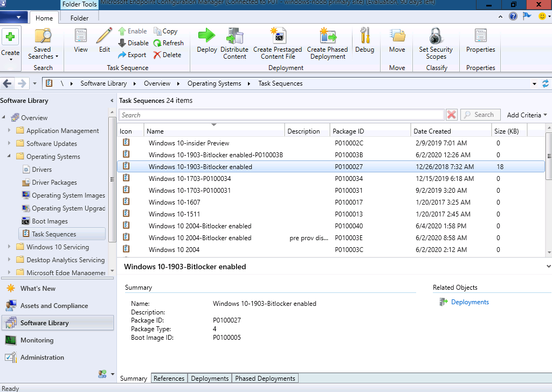Sort by the Package ID column header

(x=370, y=131)
